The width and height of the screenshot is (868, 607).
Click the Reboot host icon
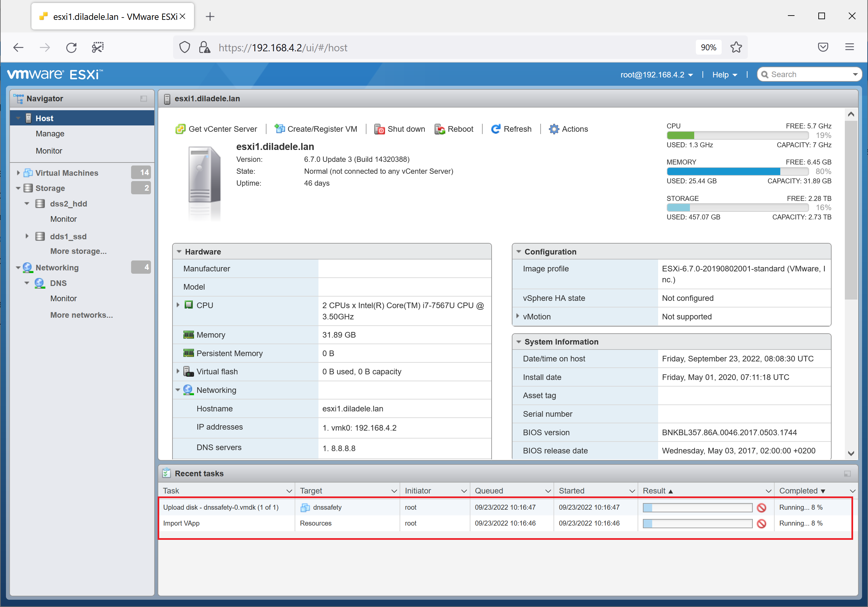pyautogui.click(x=440, y=129)
